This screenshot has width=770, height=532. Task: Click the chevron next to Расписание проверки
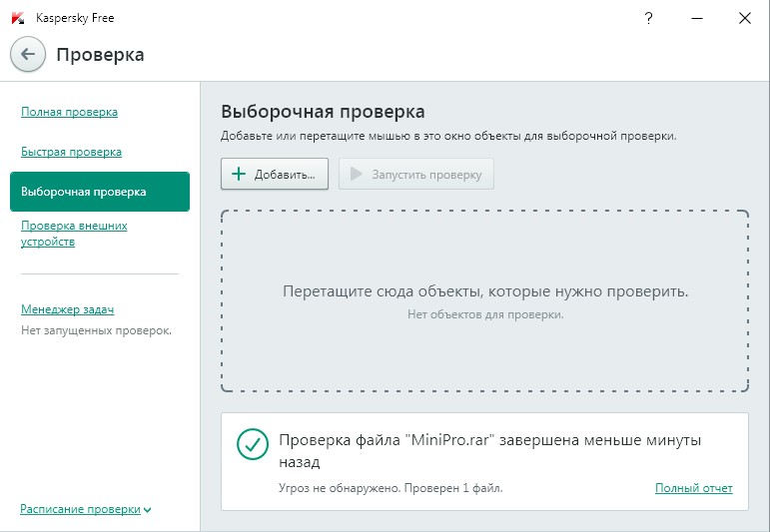(148, 510)
